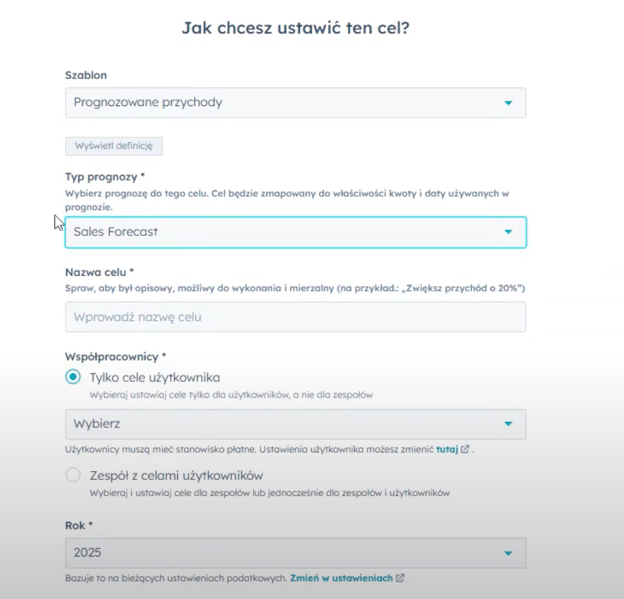Viewport: 624px width, 599px height.
Task: Click 'Wyświetl definicję' button
Action: coord(114,146)
